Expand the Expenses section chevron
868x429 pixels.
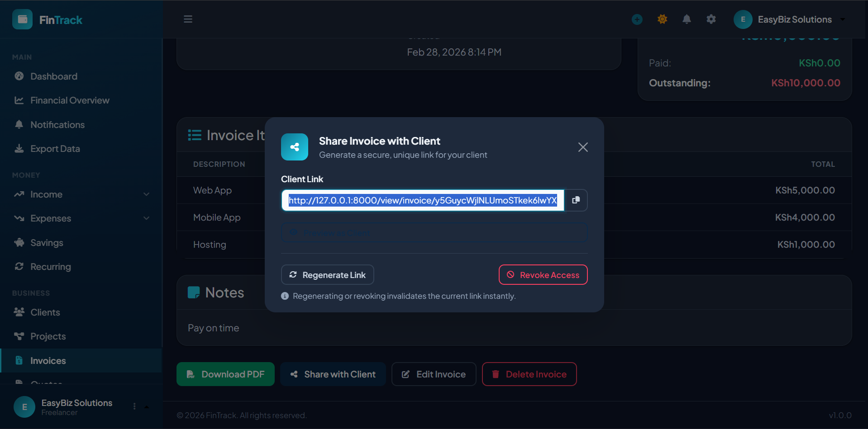click(146, 218)
